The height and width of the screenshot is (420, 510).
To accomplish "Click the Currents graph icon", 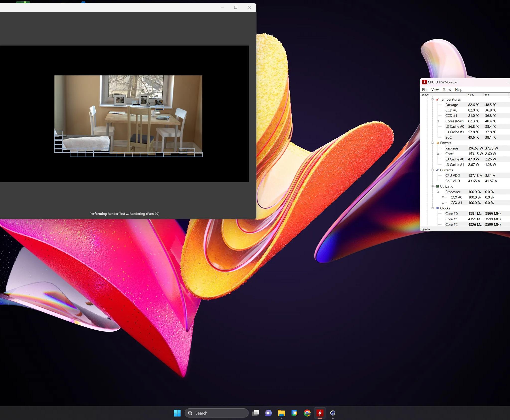I will pos(438,170).
